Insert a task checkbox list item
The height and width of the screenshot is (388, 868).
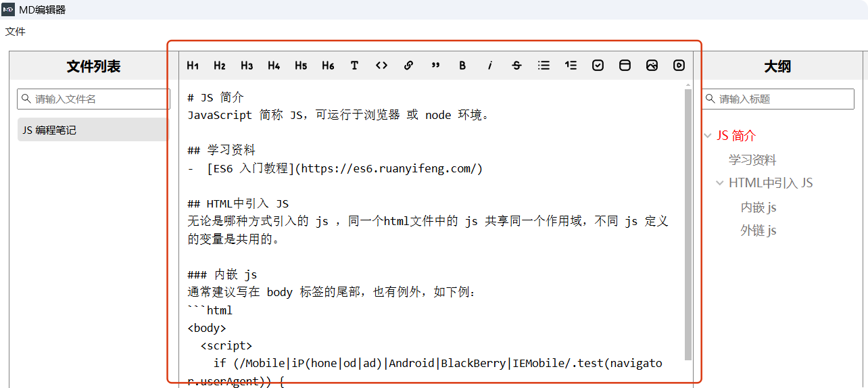[x=598, y=66]
